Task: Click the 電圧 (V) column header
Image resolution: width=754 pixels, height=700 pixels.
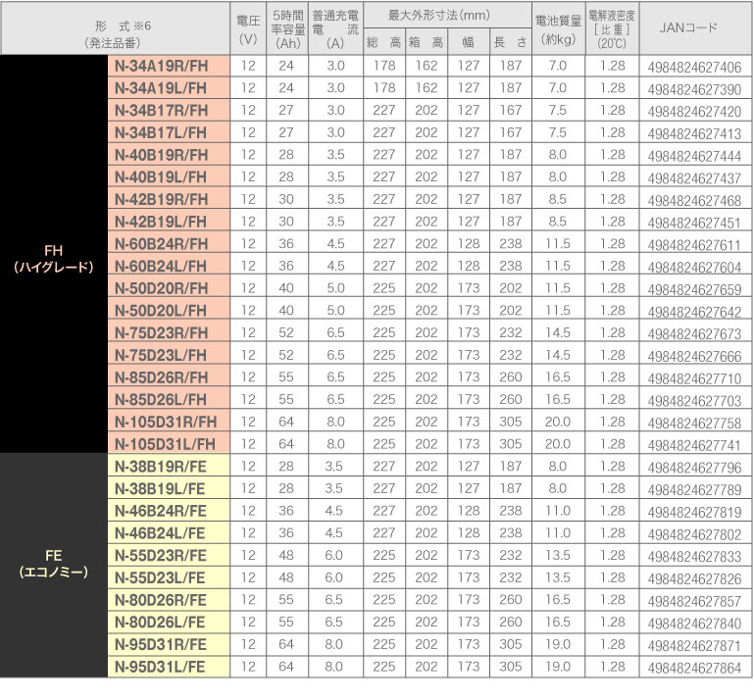Action: pos(247,28)
